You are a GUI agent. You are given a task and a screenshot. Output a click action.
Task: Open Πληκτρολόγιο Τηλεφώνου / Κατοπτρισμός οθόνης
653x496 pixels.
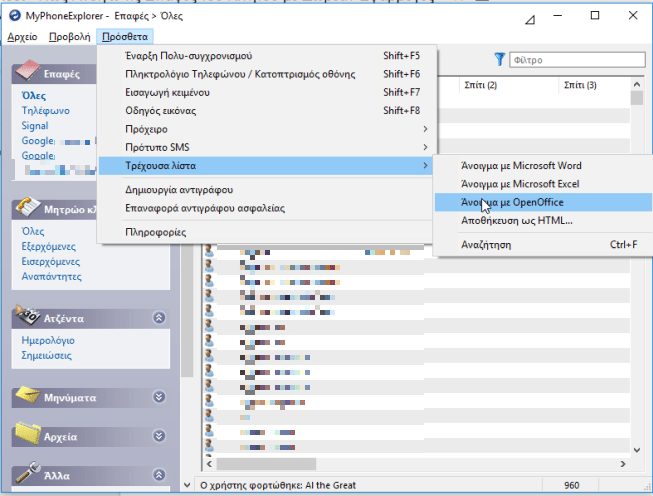(x=267, y=74)
